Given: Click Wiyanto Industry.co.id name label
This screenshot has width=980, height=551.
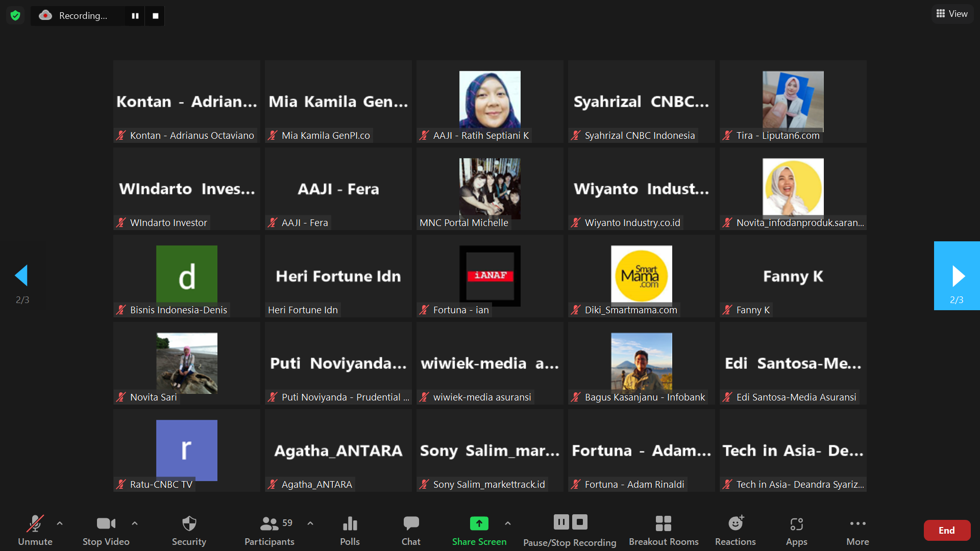Looking at the screenshot, I should click(626, 222).
